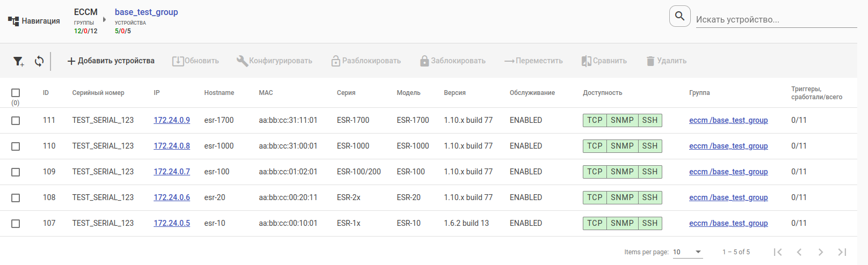Click the add filter funnel icon

[x=18, y=61]
